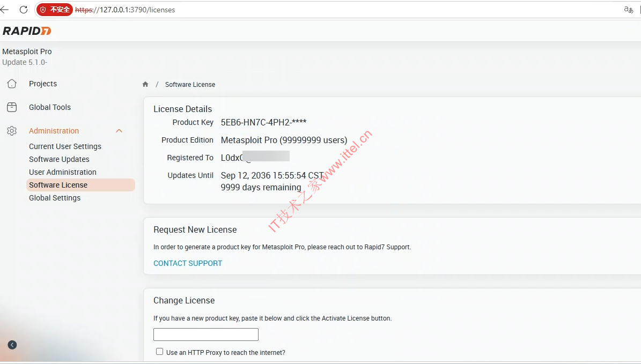Click the Global Tools toolbox icon

(x=12, y=107)
